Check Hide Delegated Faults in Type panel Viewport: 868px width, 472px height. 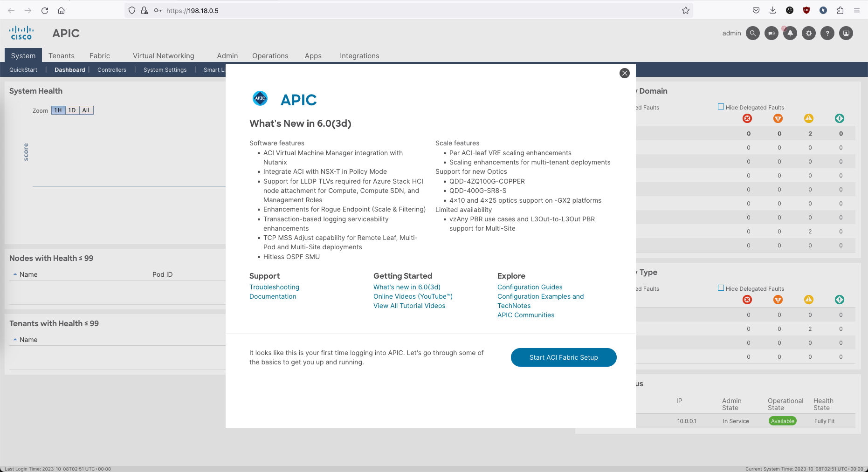(x=721, y=288)
